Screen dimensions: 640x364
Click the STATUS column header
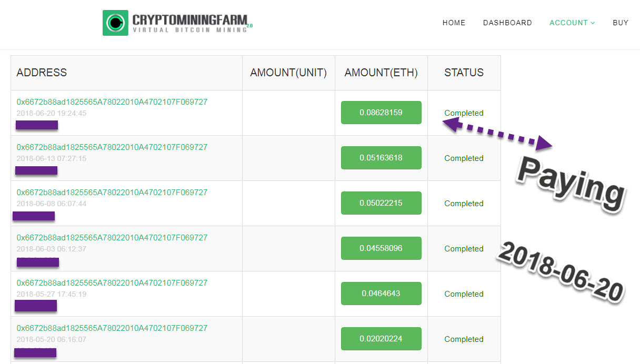click(464, 73)
